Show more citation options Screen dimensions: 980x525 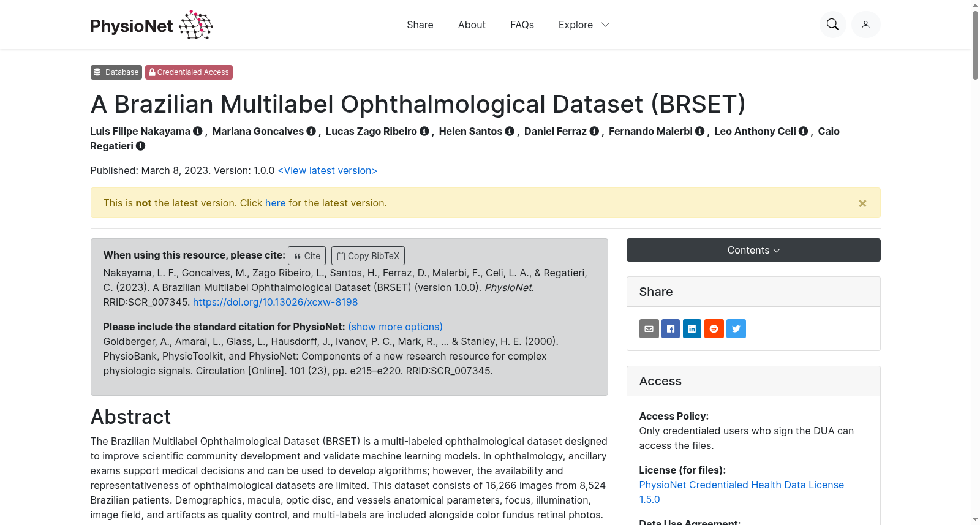(x=395, y=327)
